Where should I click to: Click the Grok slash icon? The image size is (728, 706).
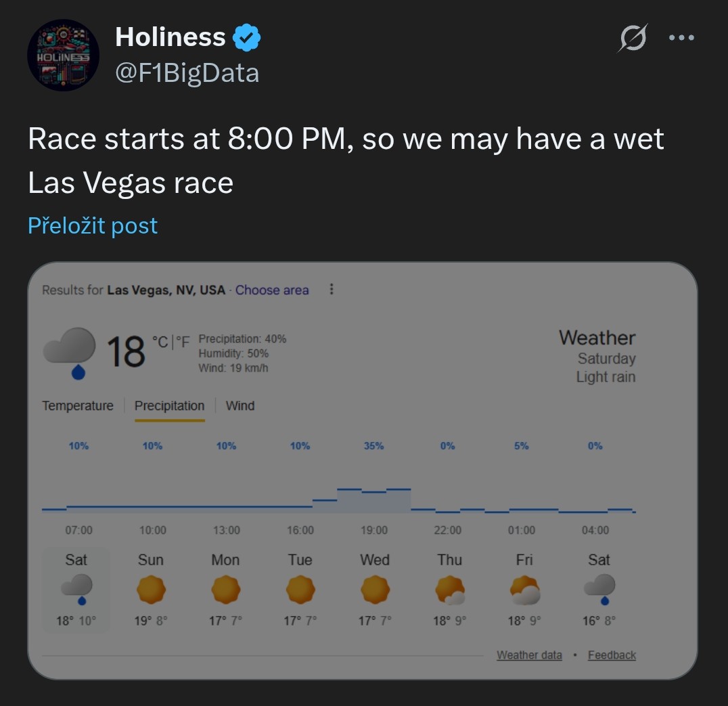633,38
